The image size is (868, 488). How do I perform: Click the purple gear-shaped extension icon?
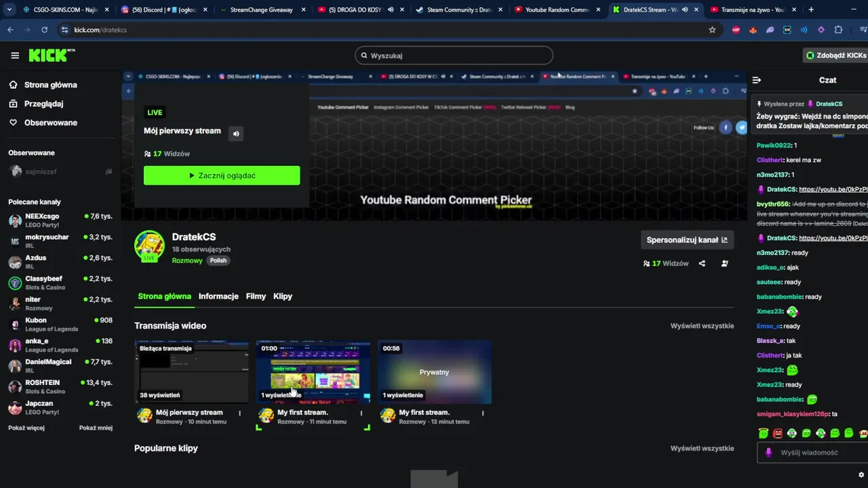pos(821,30)
